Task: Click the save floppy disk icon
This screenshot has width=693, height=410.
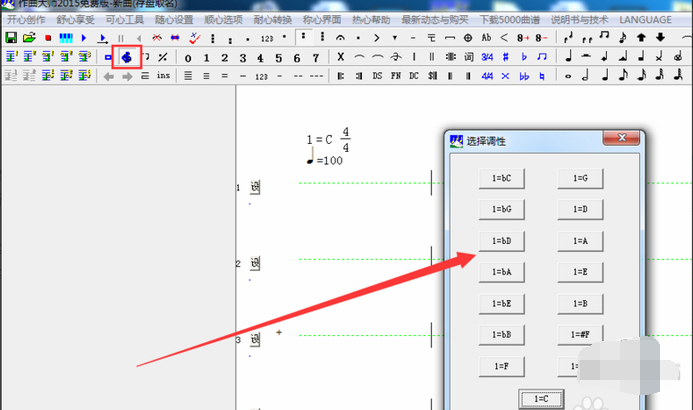Action: tap(10, 37)
